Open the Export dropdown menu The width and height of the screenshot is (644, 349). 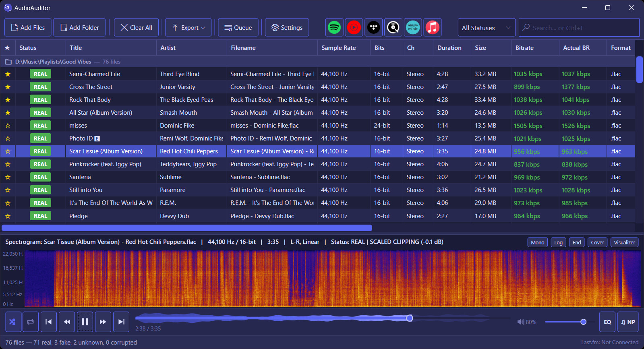click(188, 27)
